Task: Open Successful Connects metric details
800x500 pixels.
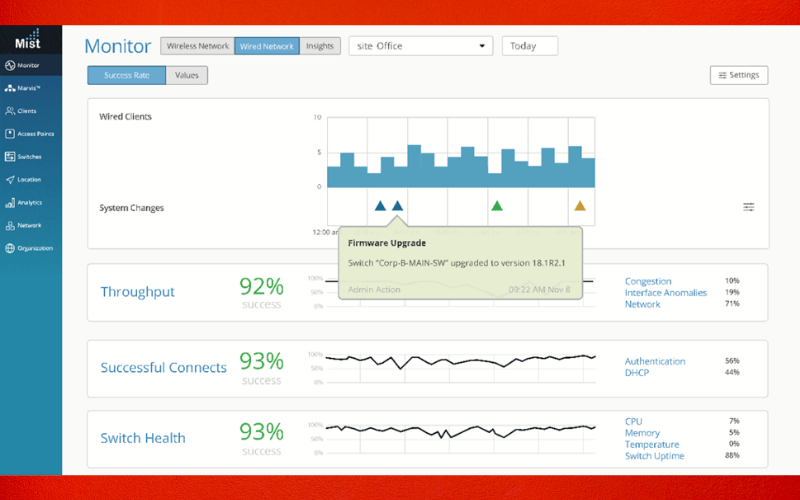Action: 163,367
